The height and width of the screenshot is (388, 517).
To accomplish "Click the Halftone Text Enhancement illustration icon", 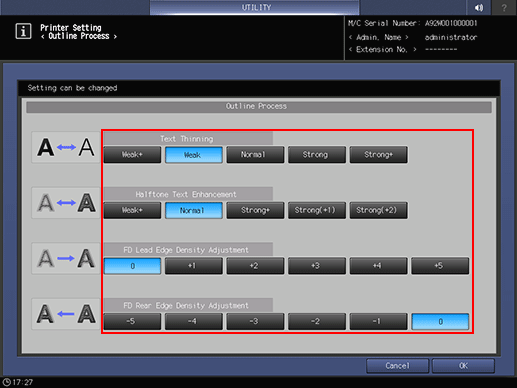I will tap(66, 203).
